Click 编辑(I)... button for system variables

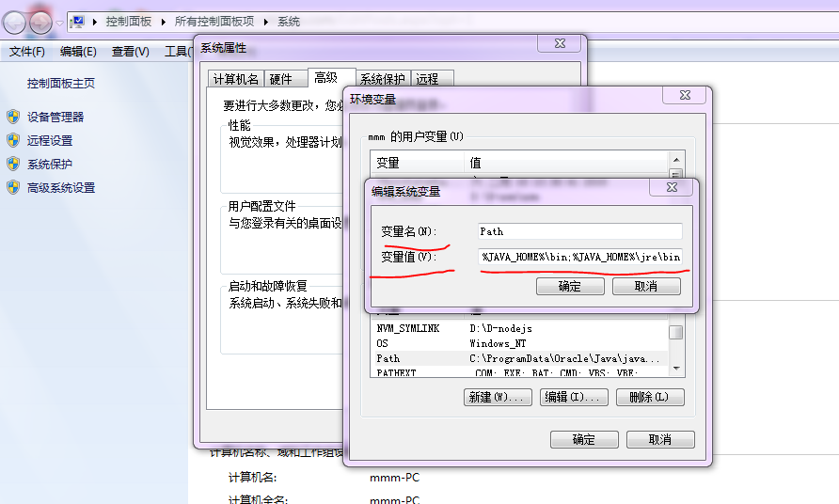pyautogui.click(x=574, y=397)
